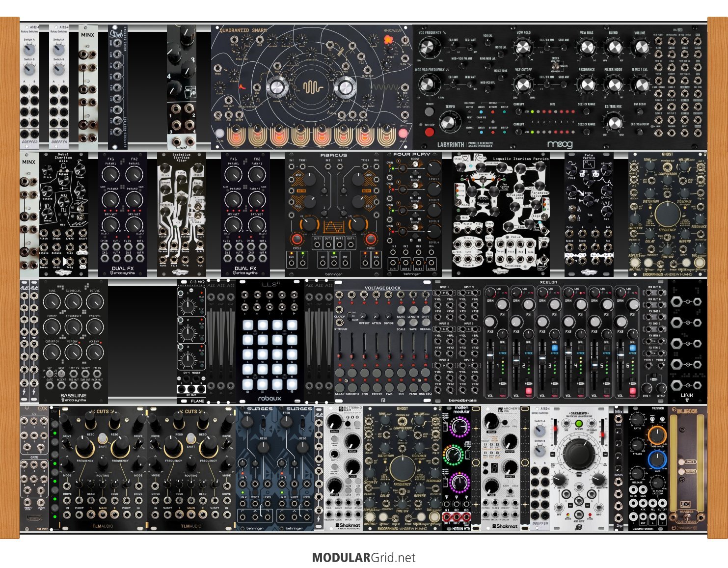Click the MUTE button on Voltage Block
This screenshot has width=728, height=568.
click(x=401, y=310)
